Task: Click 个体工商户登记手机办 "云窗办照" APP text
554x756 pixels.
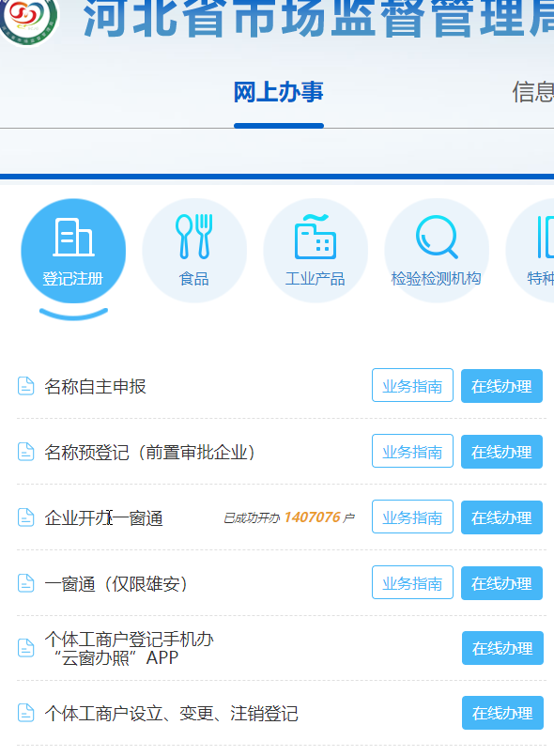Action: pos(130,649)
